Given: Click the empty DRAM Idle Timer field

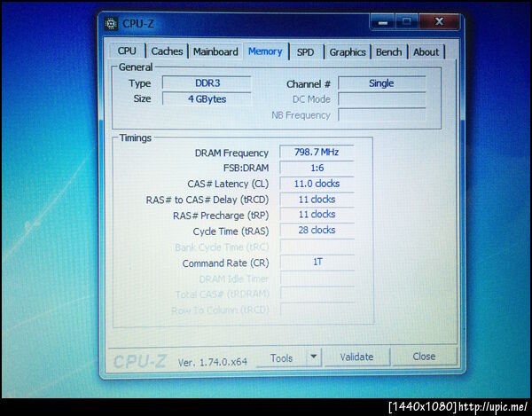Looking at the screenshot, I should [x=317, y=279].
